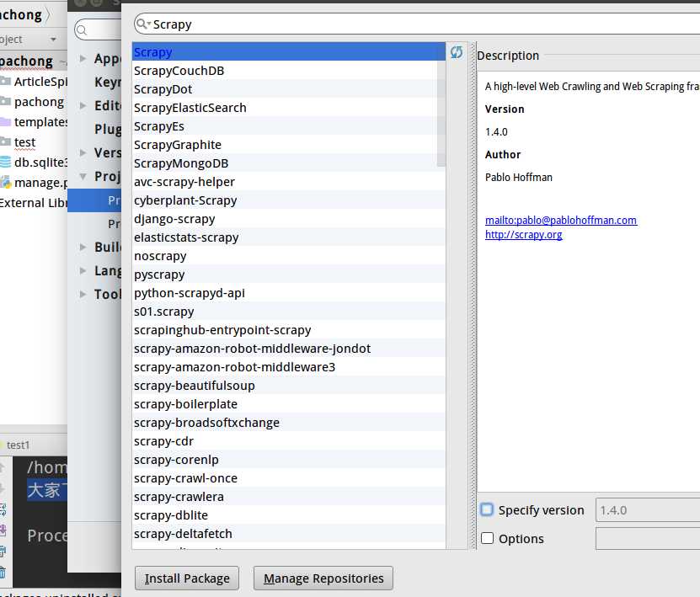Select the Keymap settings item
Viewport: 700px width, 597px height.
(x=108, y=83)
